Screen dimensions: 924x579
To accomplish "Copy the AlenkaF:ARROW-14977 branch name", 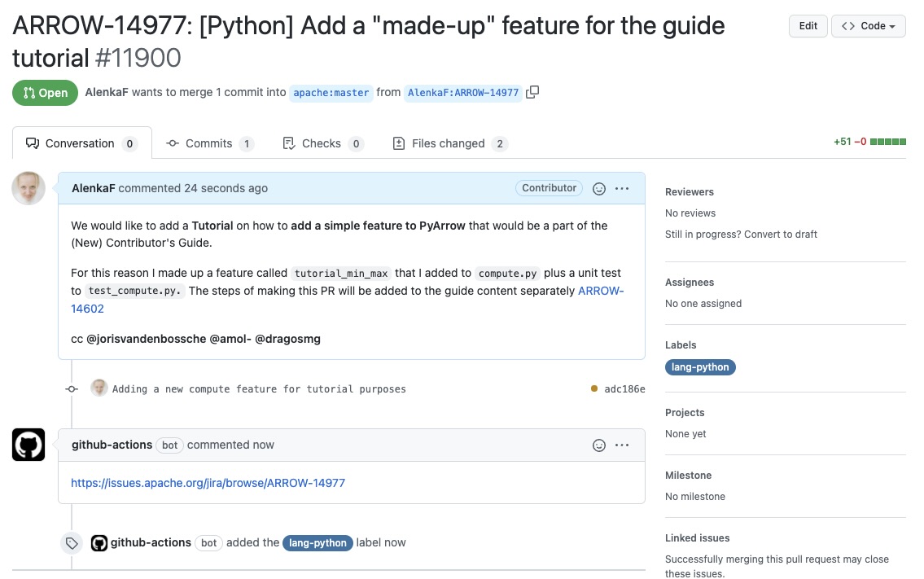I will [x=532, y=92].
